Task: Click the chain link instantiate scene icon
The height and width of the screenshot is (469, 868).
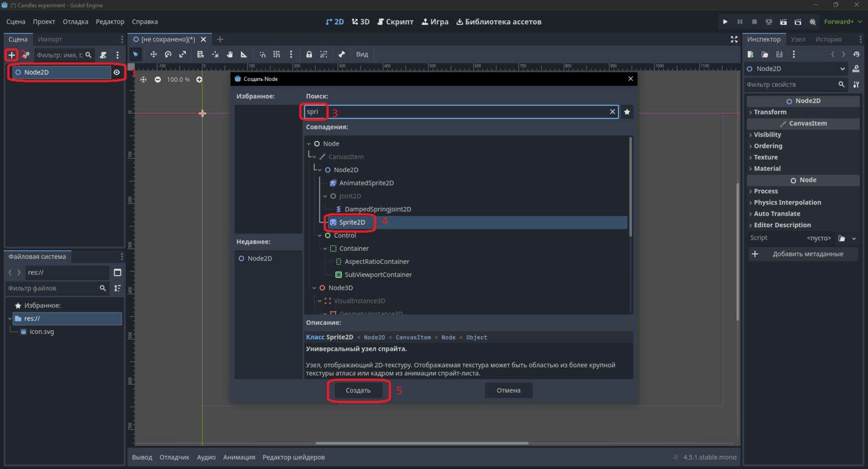Action: [x=26, y=55]
